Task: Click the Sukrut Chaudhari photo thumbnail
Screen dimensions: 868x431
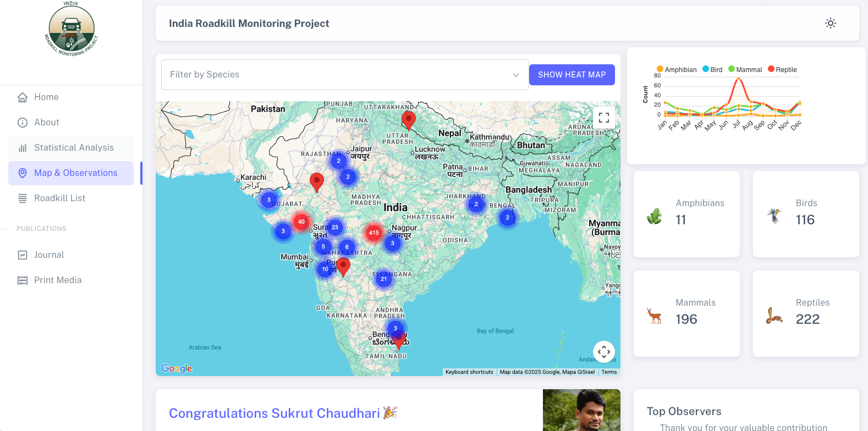Action: coord(581,410)
